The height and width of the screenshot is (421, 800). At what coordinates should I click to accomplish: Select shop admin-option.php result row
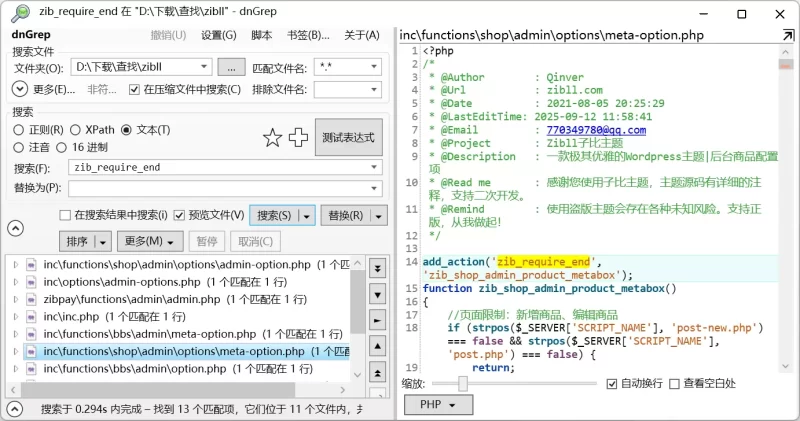[187, 265]
